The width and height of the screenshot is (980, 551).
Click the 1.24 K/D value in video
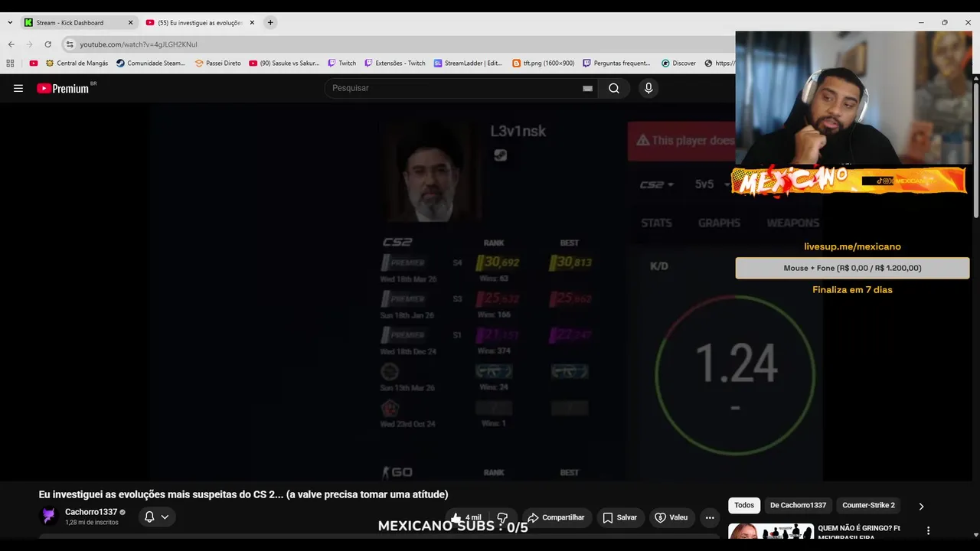[x=736, y=364]
